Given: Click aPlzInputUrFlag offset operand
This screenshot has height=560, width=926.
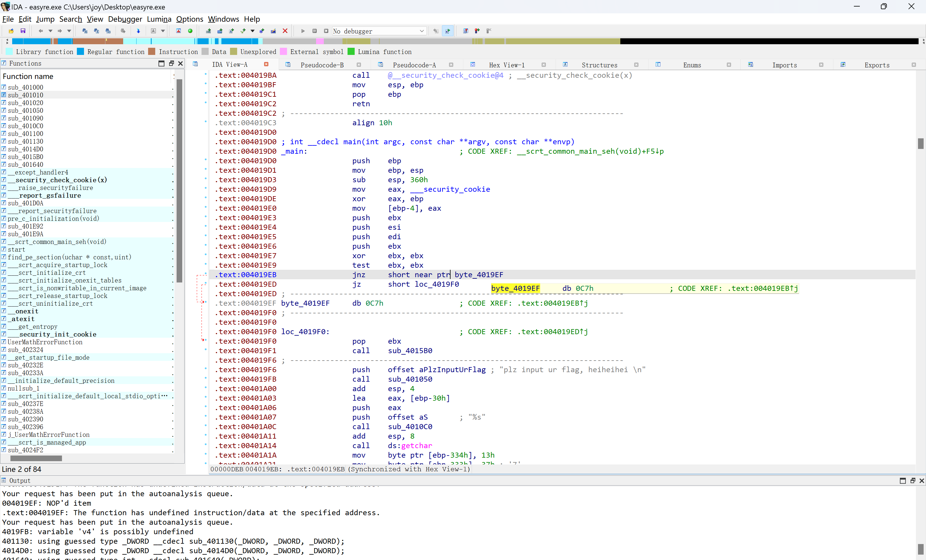Looking at the screenshot, I should click(x=452, y=369).
